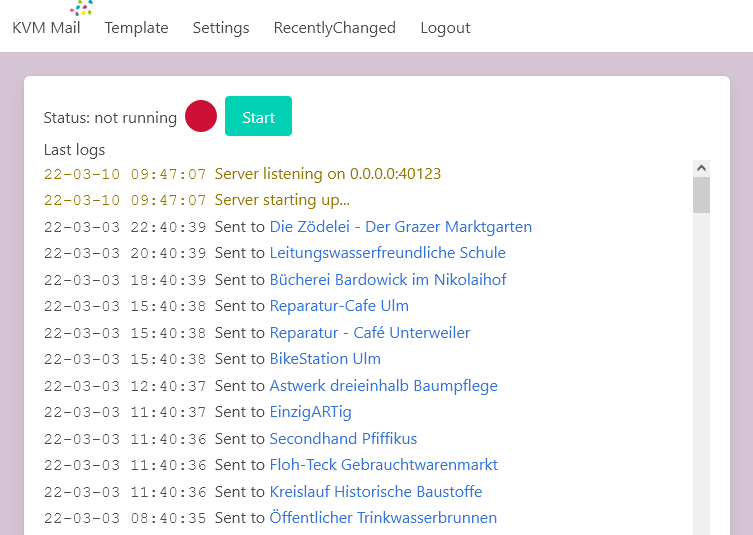Click timestamp 22-03-03 18:40:39

point(125,280)
